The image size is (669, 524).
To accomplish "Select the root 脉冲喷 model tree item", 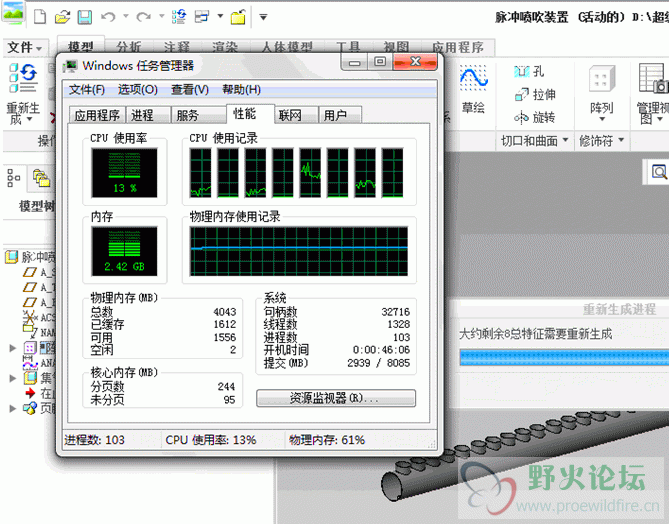I will (x=31, y=257).
